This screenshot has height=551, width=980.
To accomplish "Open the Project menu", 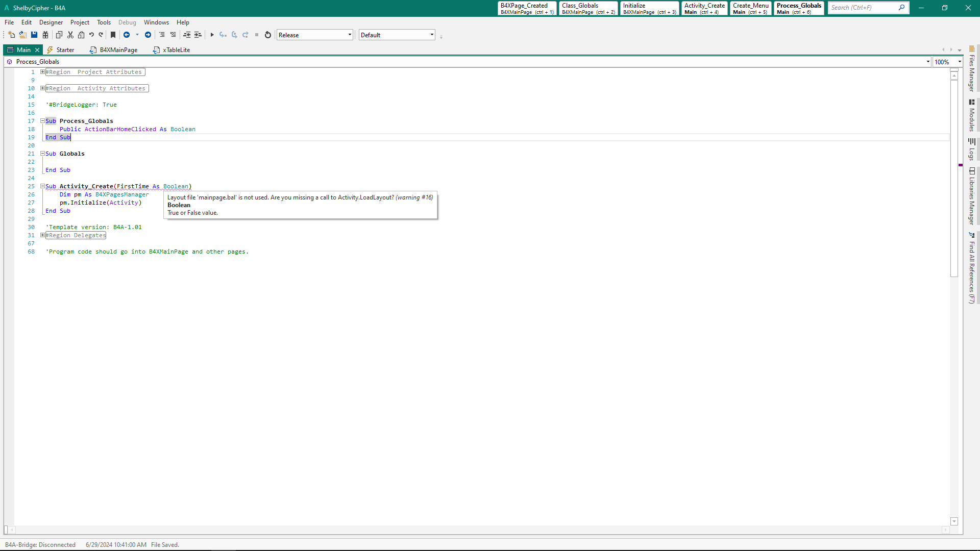I will click(80, 22).
